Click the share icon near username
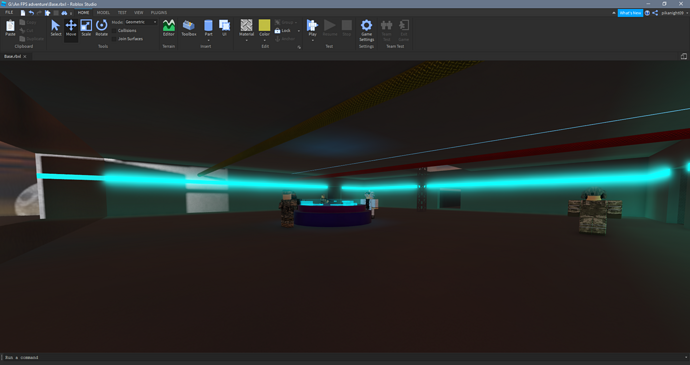 [655, 13]
